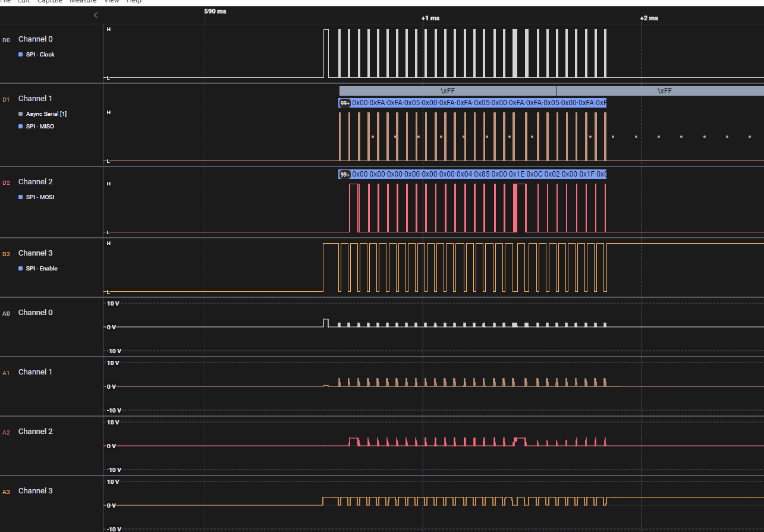Select the SPI - MISO analyzer label
The height and width of the screenshot is (532, 764).
coord(40,126)
